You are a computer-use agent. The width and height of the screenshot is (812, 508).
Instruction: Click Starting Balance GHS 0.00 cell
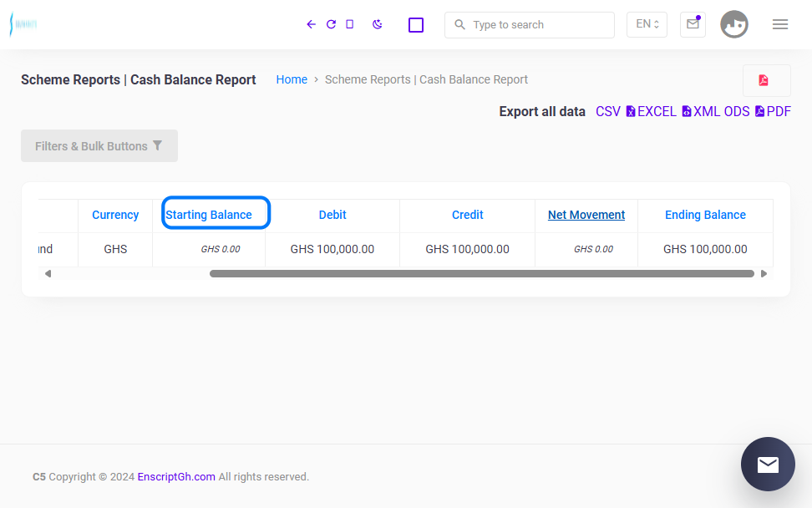(x=209, y=249)
